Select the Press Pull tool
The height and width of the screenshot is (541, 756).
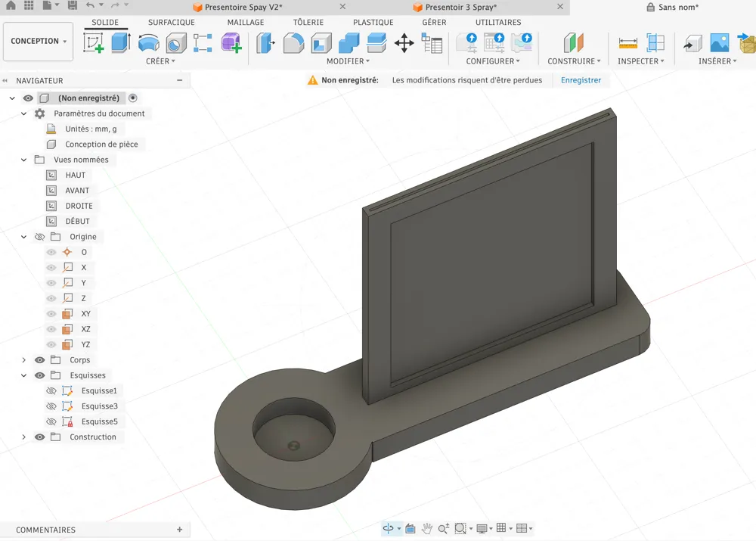point(265,43)
